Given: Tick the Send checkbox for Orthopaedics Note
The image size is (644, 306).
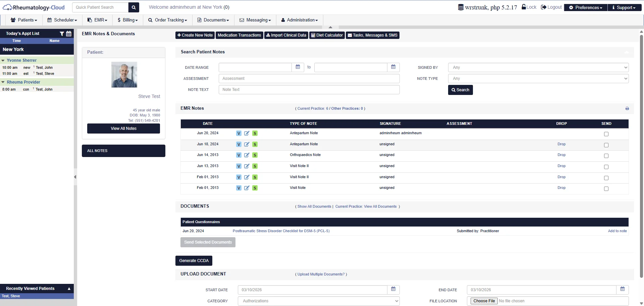Looking at the screenshot, I should [x=606, y=156].
